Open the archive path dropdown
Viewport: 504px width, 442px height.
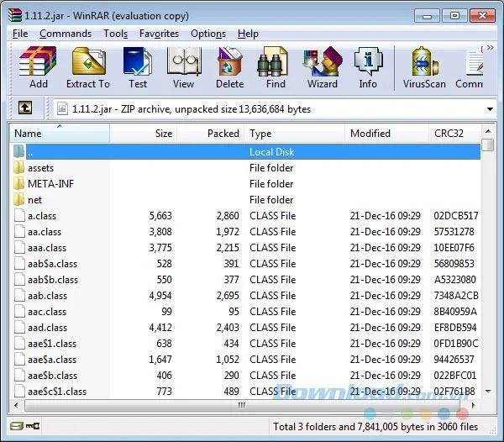pyautogui.click(x=490, y=109)
